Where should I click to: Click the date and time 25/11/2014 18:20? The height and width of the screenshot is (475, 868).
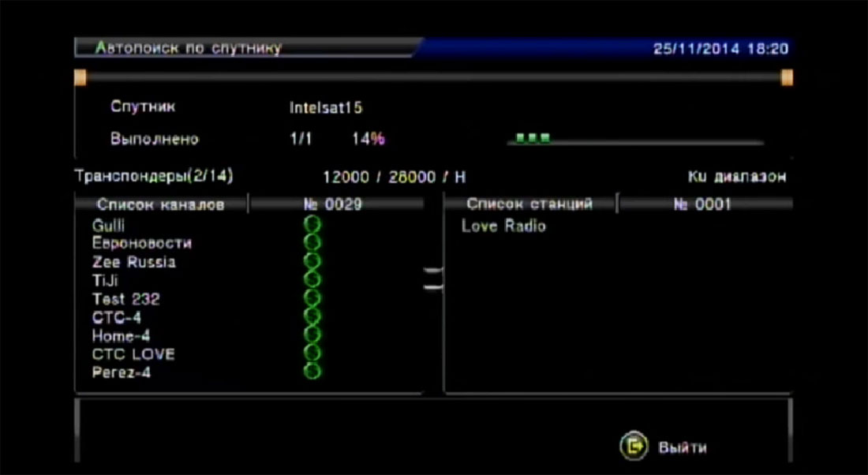[720, 49]
